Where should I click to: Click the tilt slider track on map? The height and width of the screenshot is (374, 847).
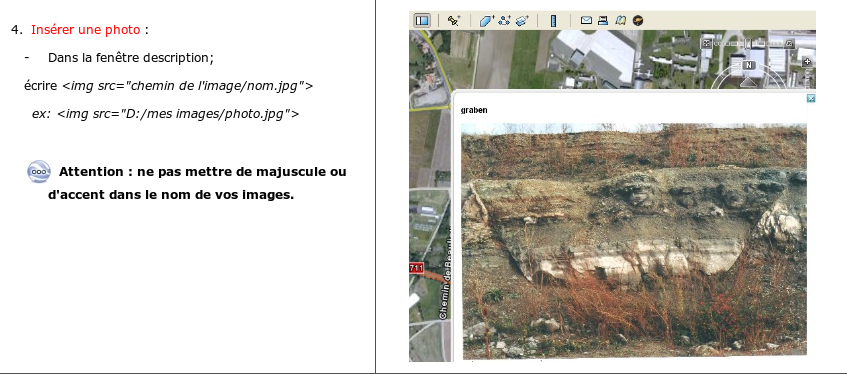click(x=748, y=43)
